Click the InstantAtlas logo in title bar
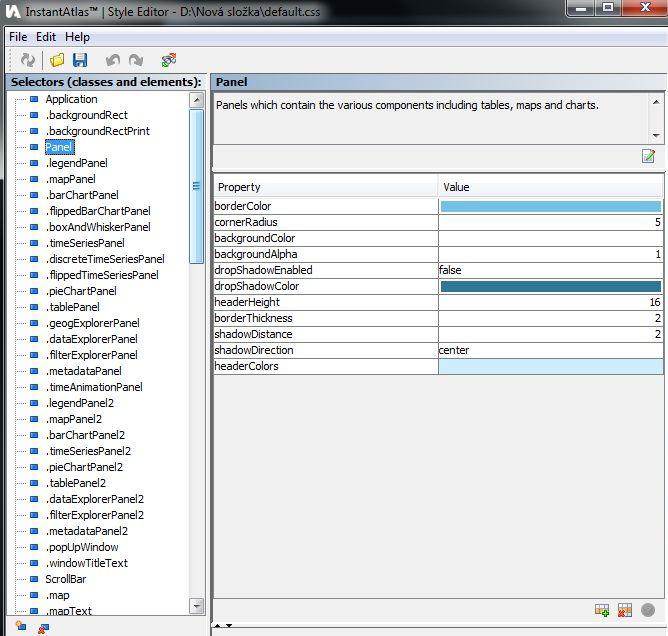This screenshot has height=636, width=668. pyautogui.click(x=13, y=11)
